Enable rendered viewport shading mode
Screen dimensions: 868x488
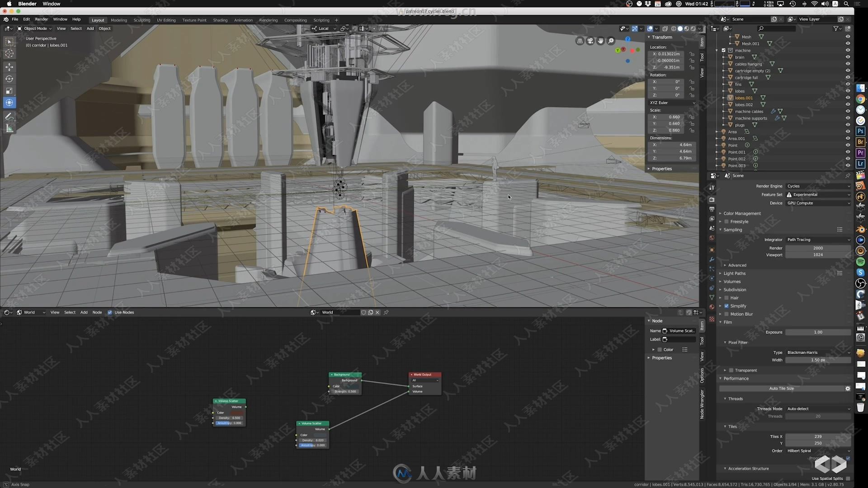[x=693, y=28]
